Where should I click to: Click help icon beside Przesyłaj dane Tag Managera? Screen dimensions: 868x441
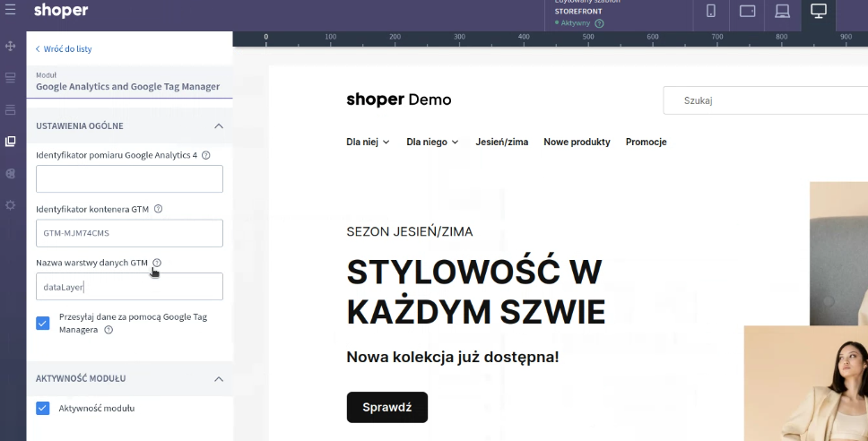108,330
